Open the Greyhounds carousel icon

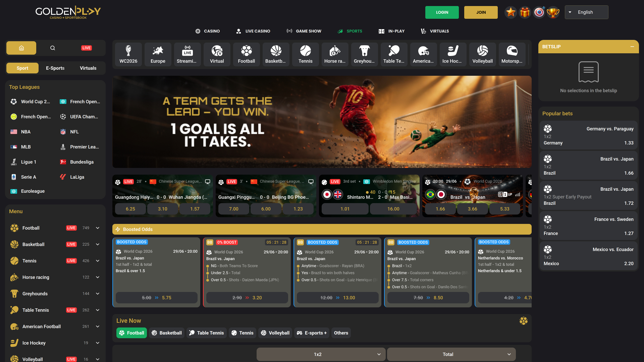365,54
